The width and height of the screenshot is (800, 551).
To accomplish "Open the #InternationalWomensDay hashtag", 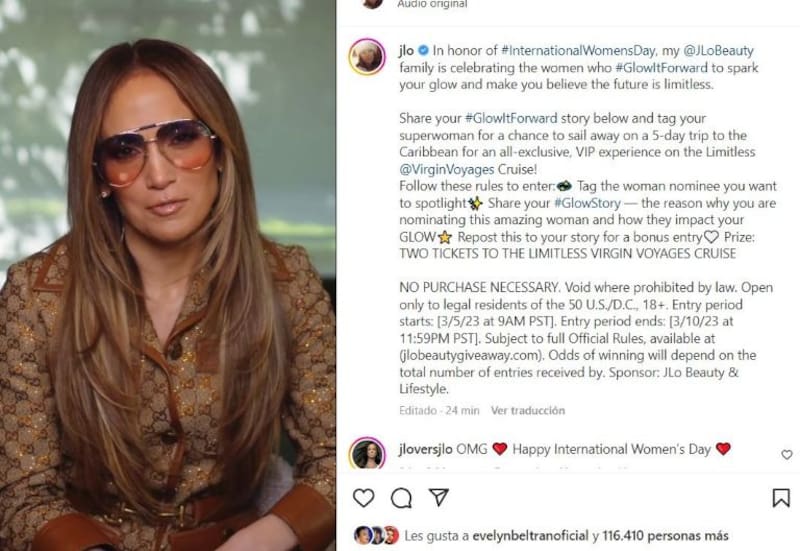I will point(578,51).
